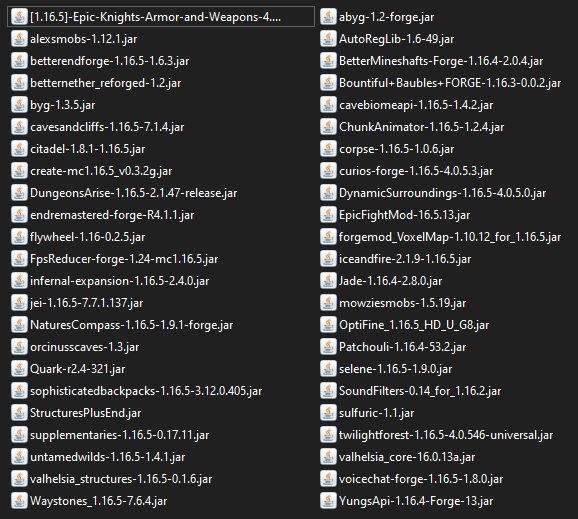Select the file name Bountiful+Baubles+FORGE-1.16.3-0.0.2.jar
The height and width of the screenshot is (519, 578).
tap(450, 83)
